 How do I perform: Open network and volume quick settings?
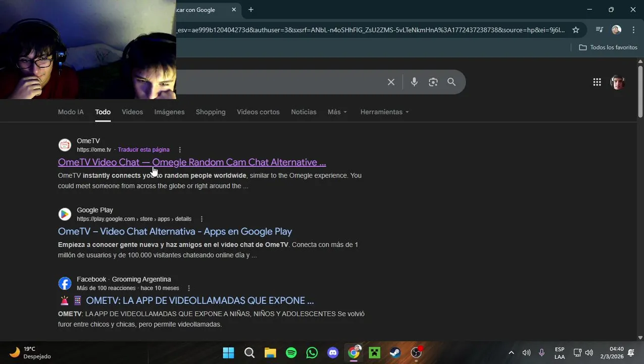pos(583,353)
